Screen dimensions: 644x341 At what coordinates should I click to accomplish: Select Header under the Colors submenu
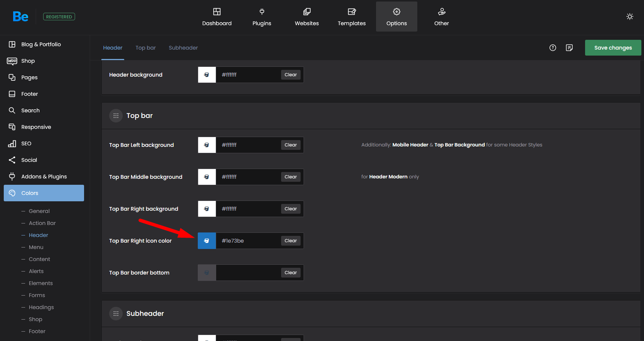[x=38, y=235]
